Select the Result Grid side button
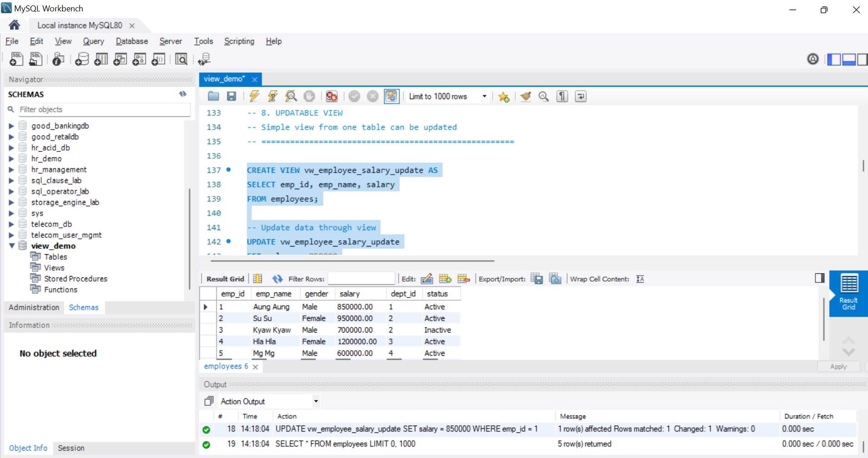The image size is (868, 458). point(848,293)
